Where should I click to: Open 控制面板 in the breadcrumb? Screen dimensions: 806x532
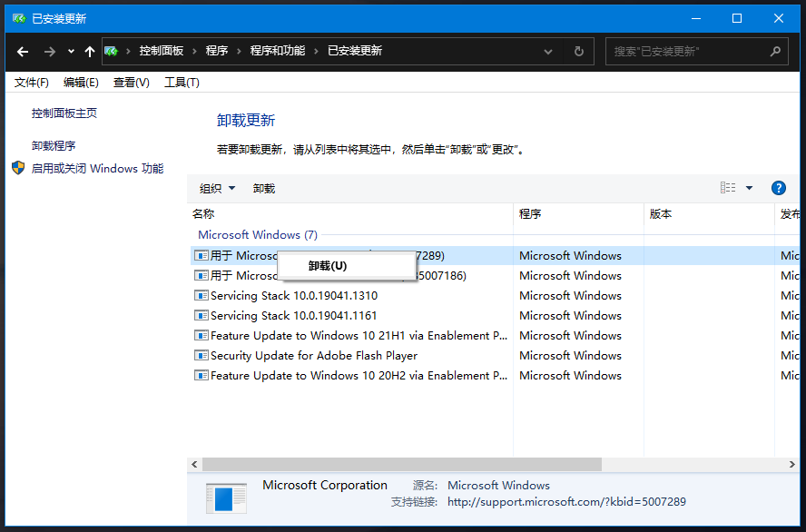[x=162, y=51]
